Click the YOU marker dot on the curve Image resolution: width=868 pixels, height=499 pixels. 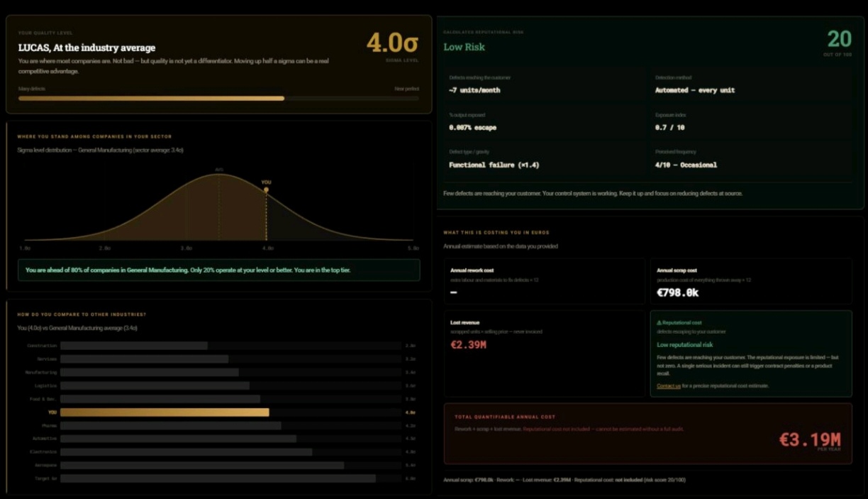click(266, 190)
